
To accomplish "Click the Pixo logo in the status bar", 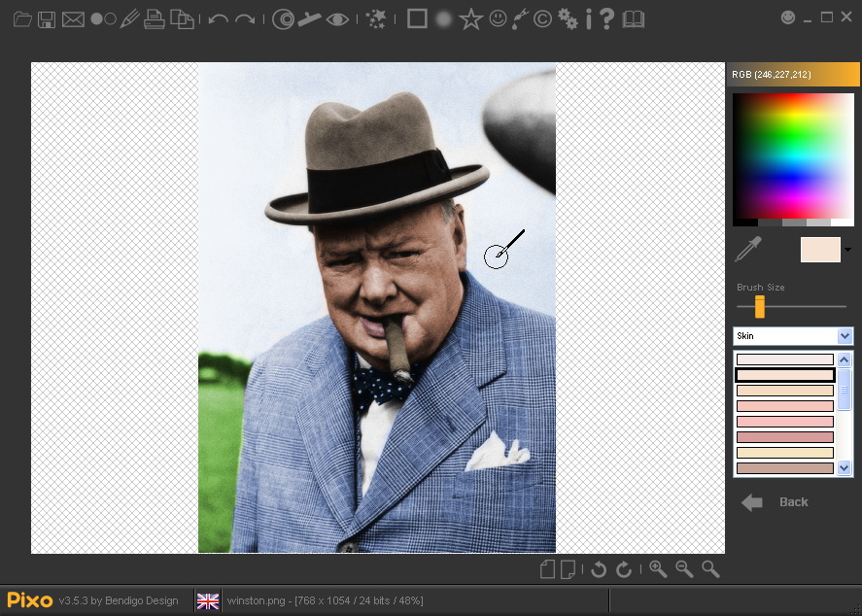I will pos(30,600).
